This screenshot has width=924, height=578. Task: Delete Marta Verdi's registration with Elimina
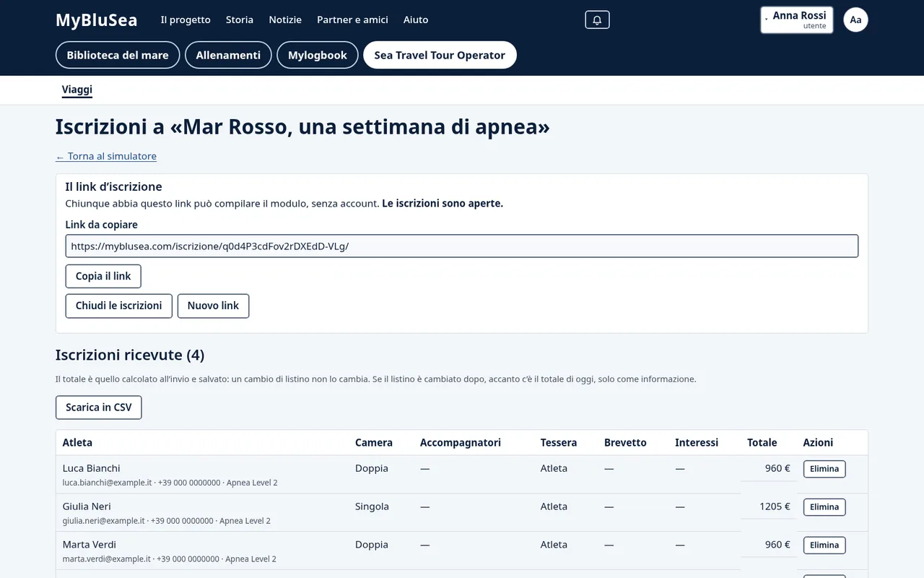[824, 545]
